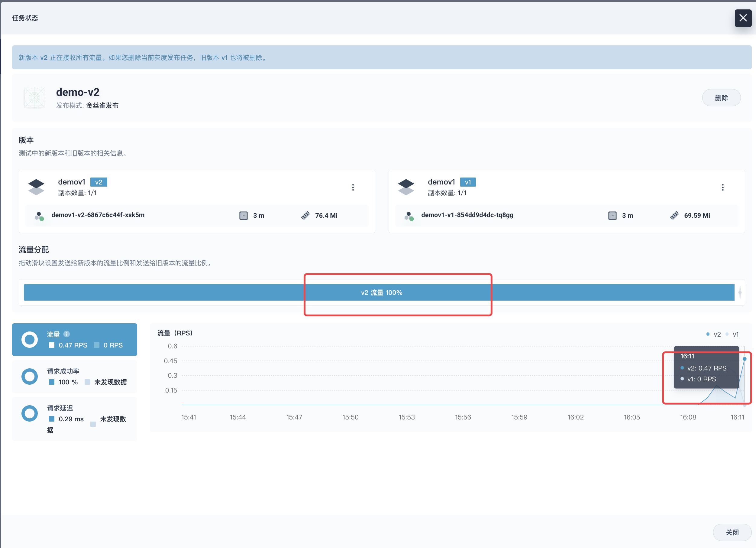Select the 请求延迟 metric card

[x=74, y=419]
